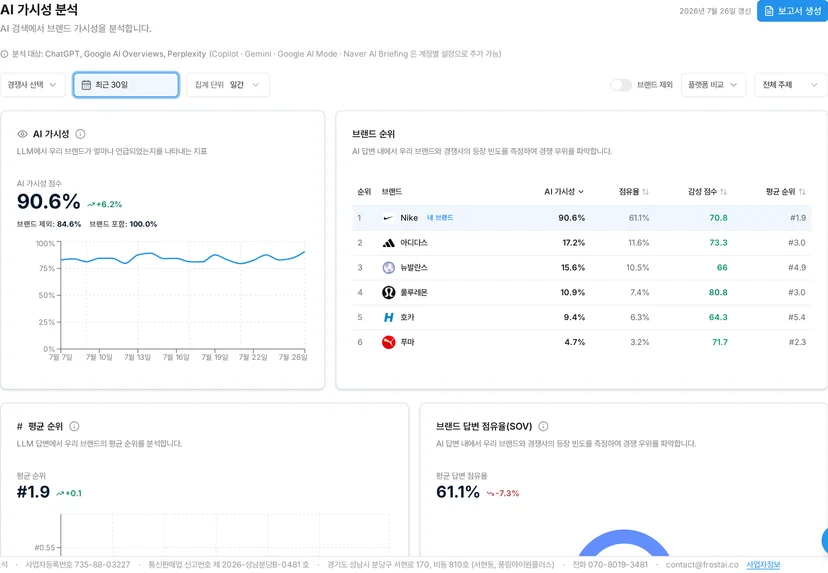Click the 사업자정보 link in footer
Image resolution: width=828 pixels, height=573 pixels.
[x=763, y=565]
